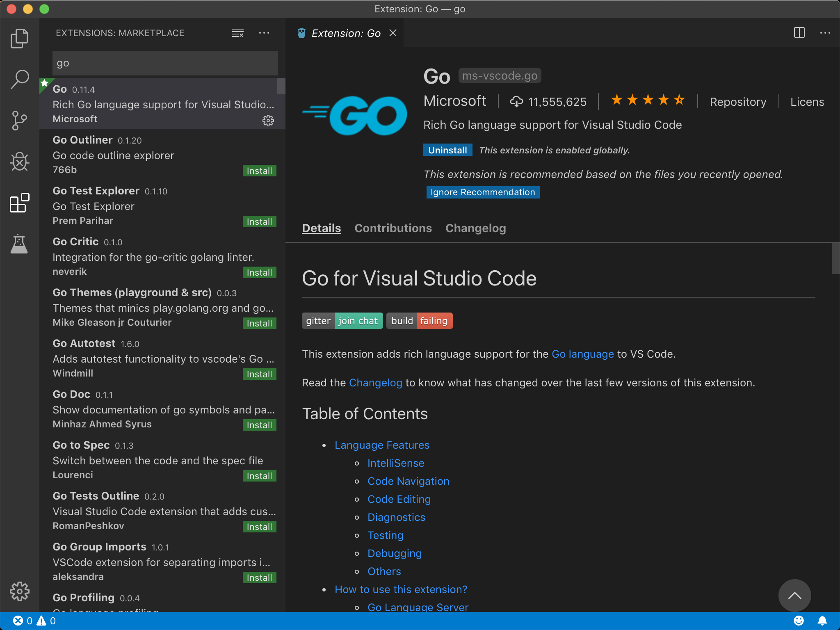The height and width of the screenshot is (630, 840).
Task: Install the Go Doc extension
Action: [x=259, y=425]
